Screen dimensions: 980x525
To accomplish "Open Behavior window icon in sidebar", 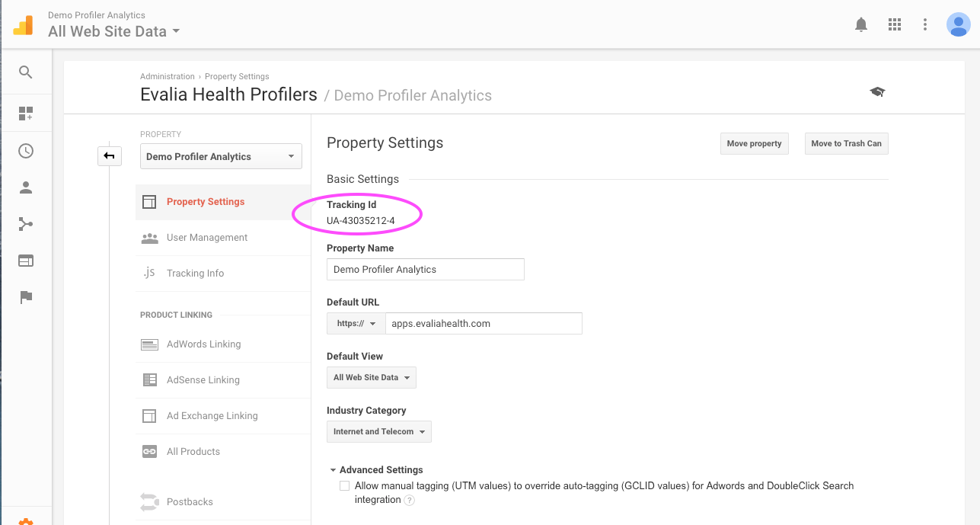I will [26, 261].
